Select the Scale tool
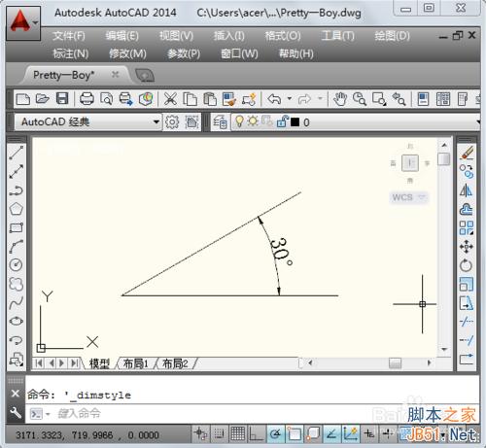Viewport: 486px width, 448px height. (x=467, y=284)
